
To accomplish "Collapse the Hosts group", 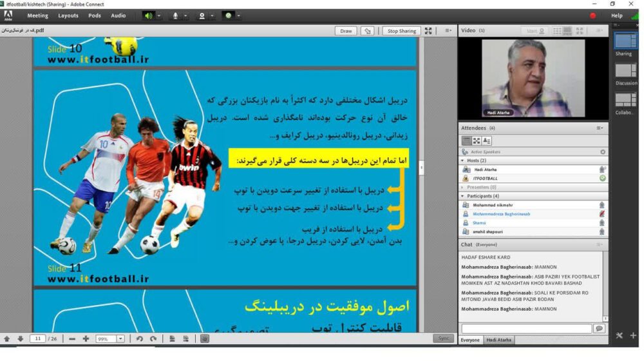I will click(x=462, y=161).
